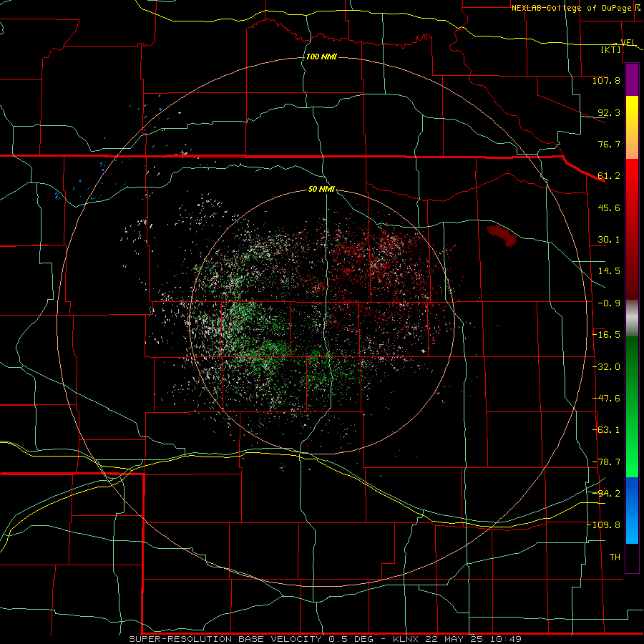The width and height of the screenshot is (644, 644).
Task: Click the 100 NMI range ring label
Action: click(321, 57)
